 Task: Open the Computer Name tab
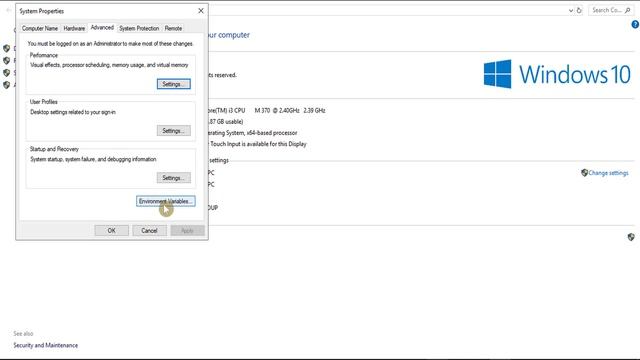click(x=40, y=28)
